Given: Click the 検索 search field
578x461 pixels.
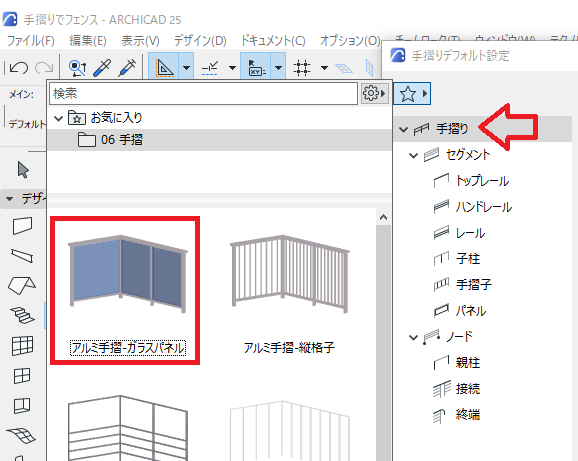Looking at the screenshot, I should tap(203, 94).
